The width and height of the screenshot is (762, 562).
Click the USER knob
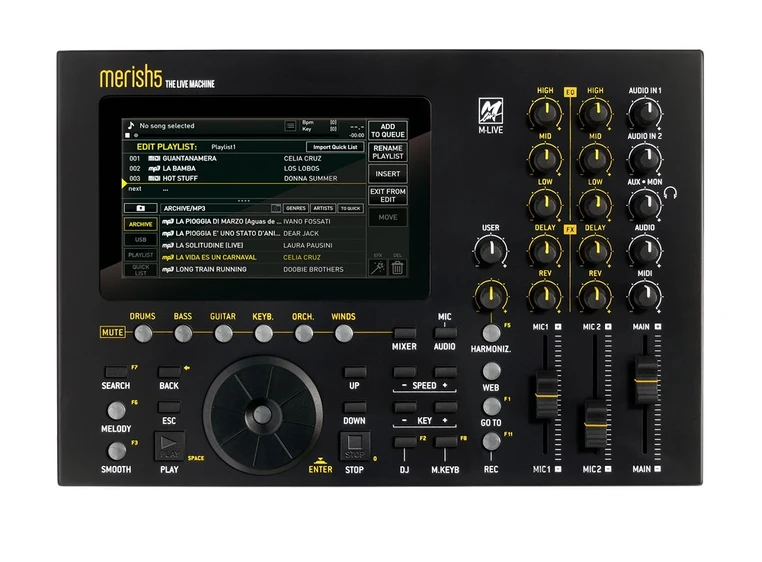[x=490, y=250]
